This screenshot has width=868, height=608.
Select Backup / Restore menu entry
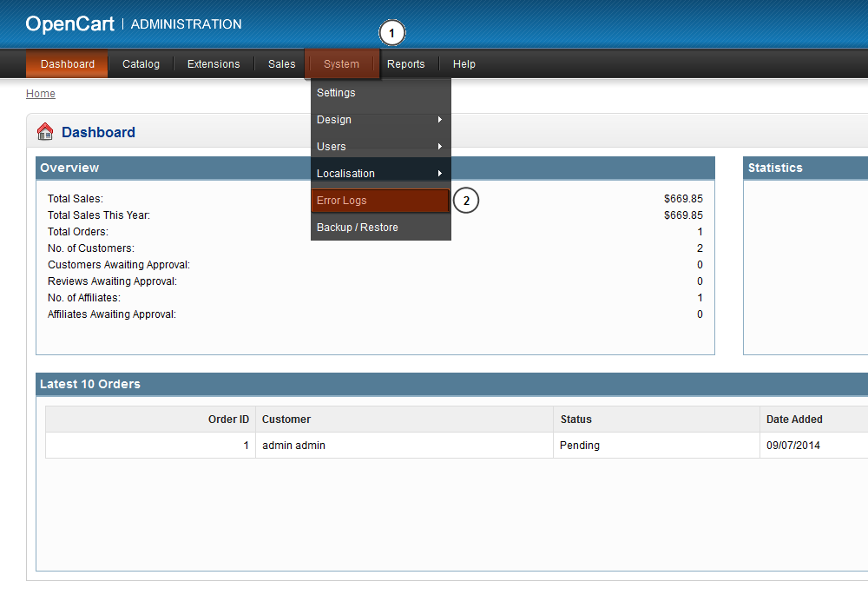381,227
